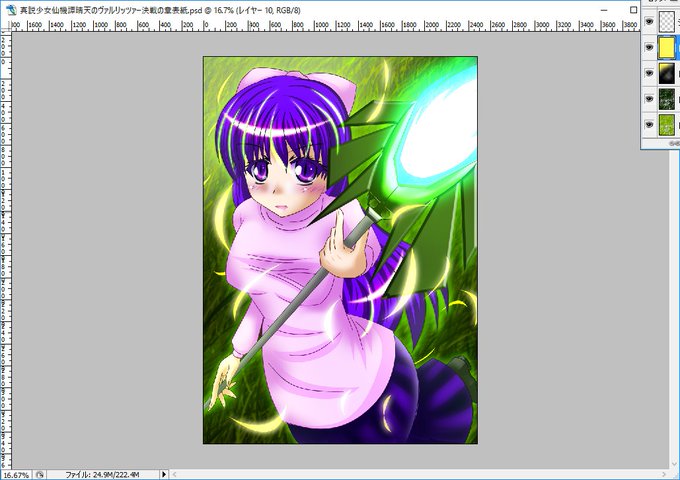Click the vertical ruler left of the canvas
This screenshot has height=480, width=680.
tap(5, 250)
